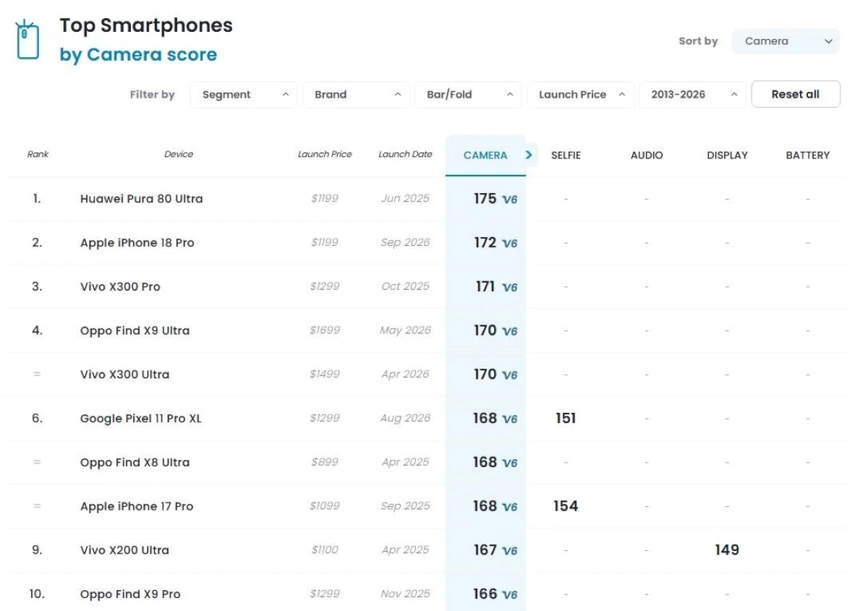This screenshot has width=868, height=611.
Task: Click the Nov 2025 launch date
Action: 405,594
